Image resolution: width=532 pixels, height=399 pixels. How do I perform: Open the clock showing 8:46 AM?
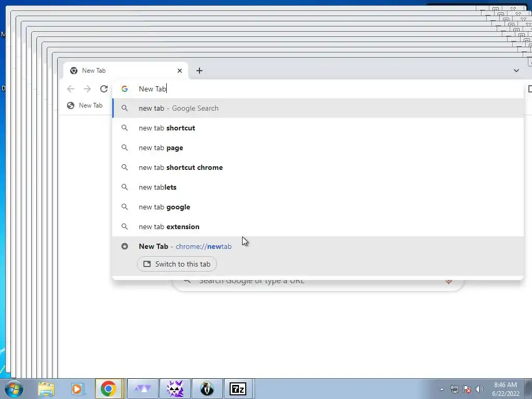[x=506, y=389]
